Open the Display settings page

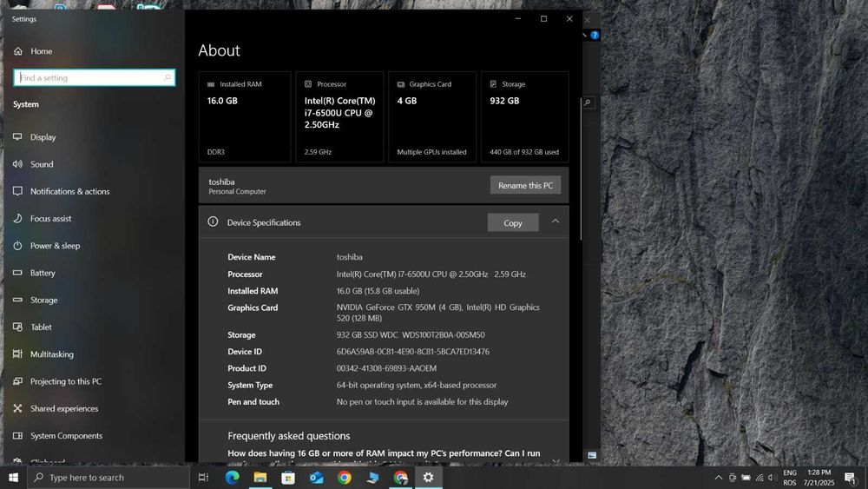(43, 137)
